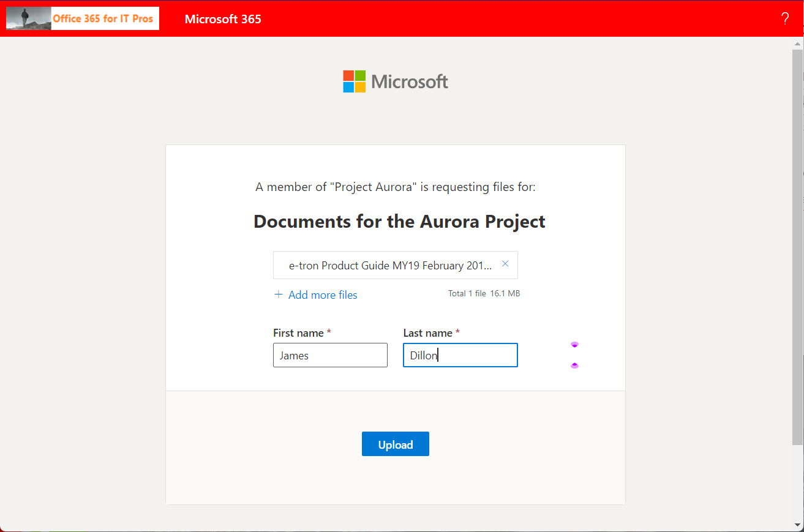Click the Documents for the Aurora Project heading
Image resolution: width=804 pixels, height=532 pixels.
tap(399, 221)
